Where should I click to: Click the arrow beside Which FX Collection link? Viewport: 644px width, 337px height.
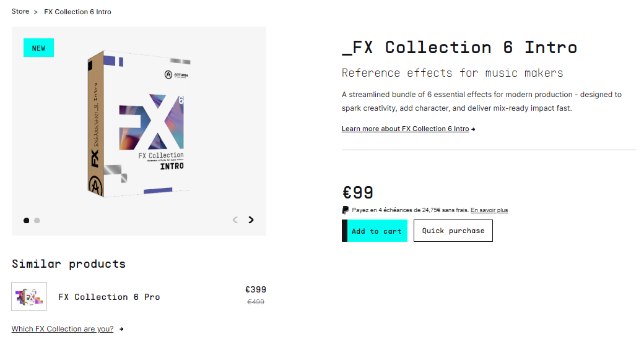[x=121, y=329]
